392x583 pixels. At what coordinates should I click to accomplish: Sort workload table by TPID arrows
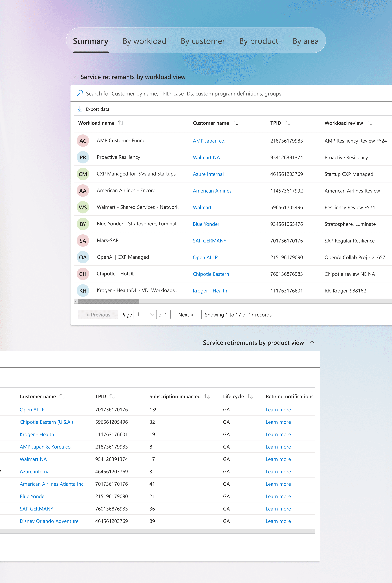[288, 123]
